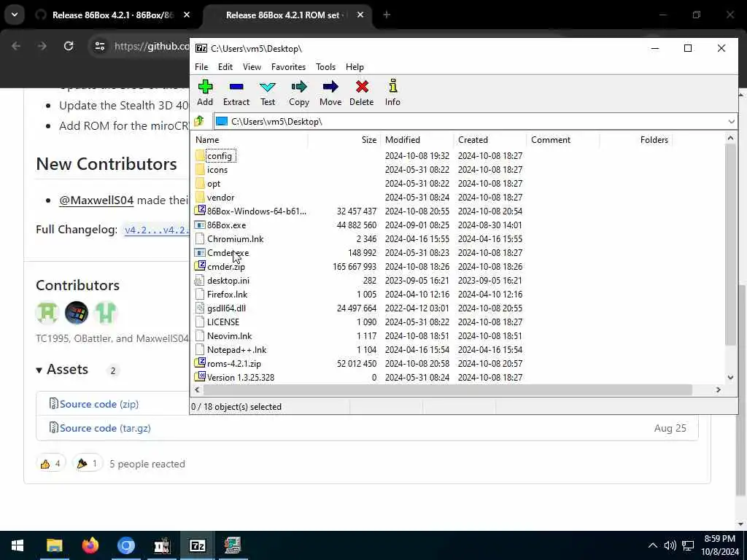This screenshot has width=747, height=560.
Task: Open the Edit menu
Action: tap(225, 67)
